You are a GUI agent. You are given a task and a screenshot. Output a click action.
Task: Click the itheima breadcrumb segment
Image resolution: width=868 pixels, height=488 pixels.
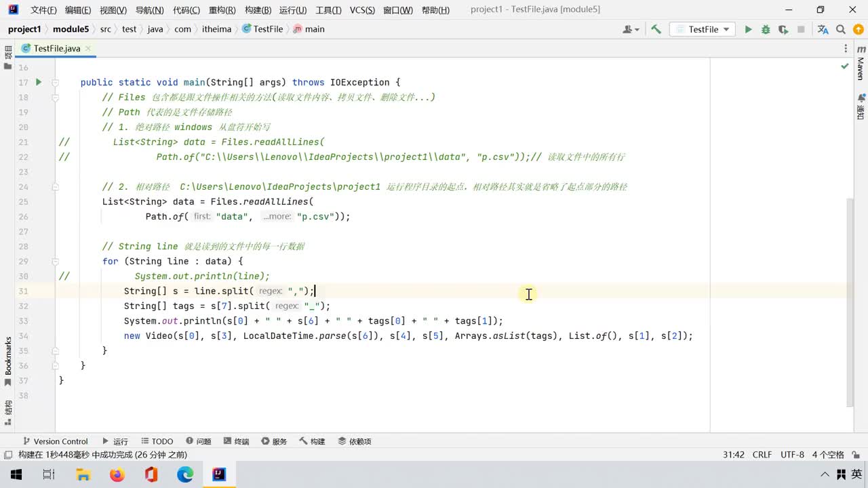pyautogui.click(x=216, y=29)
